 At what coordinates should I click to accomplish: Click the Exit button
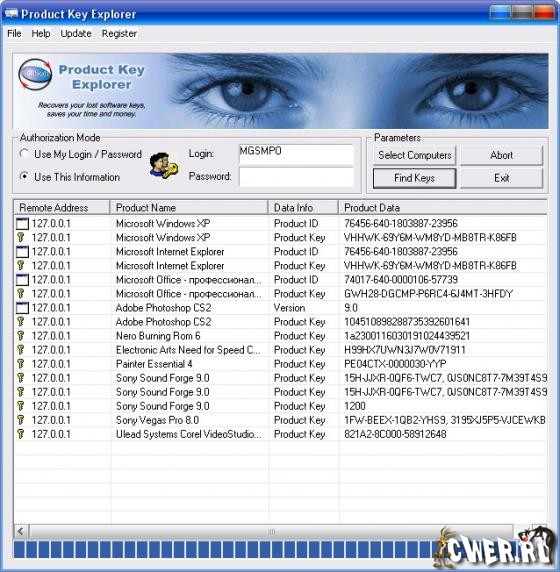click(501, 178)
